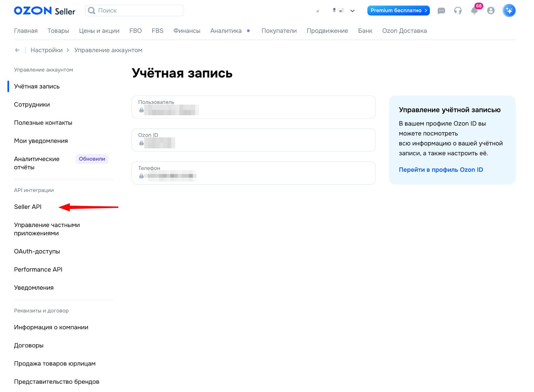Open the Финансы menu
534x392 pixels.
tap(187, 31)
